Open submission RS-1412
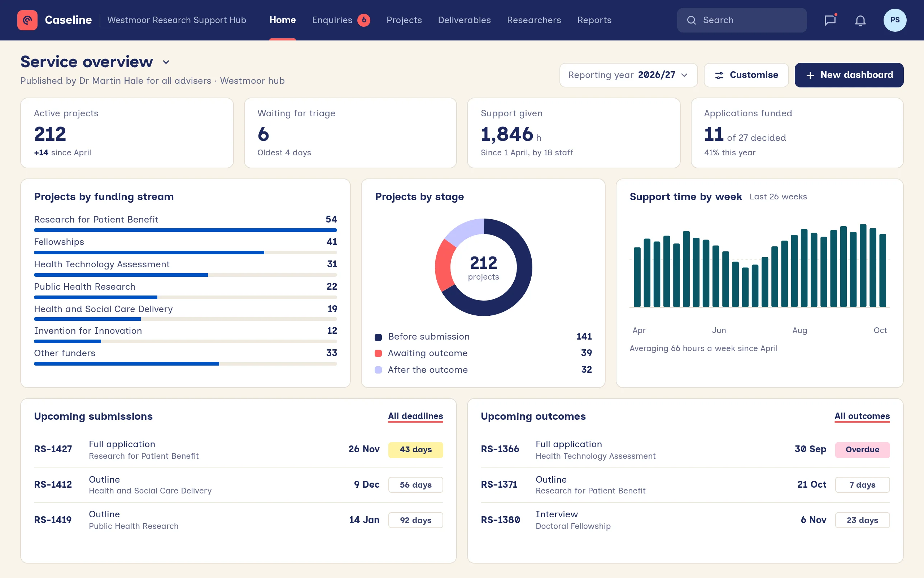Image resolution: width=924 pixels, height=578 pixels. 238,485
